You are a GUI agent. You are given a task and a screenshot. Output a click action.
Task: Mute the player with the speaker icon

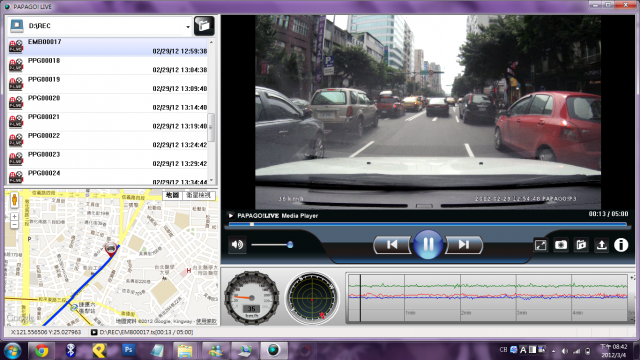point(237,245)
